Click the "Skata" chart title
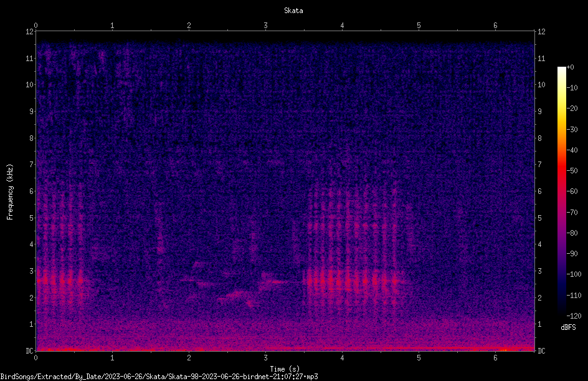 click(x=293, y=11)
